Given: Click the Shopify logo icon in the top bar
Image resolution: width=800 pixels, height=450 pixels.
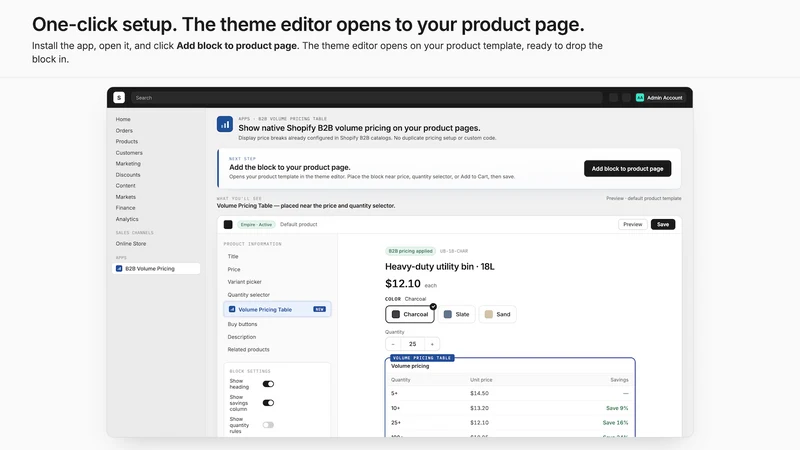Looking at the screenshot, I should coord(119,97).
